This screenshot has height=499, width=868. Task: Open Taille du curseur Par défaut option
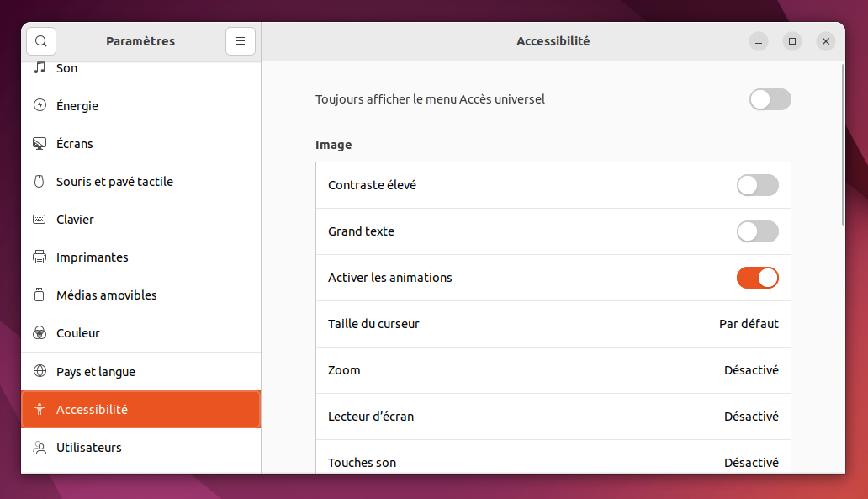[x=553, y=324]
